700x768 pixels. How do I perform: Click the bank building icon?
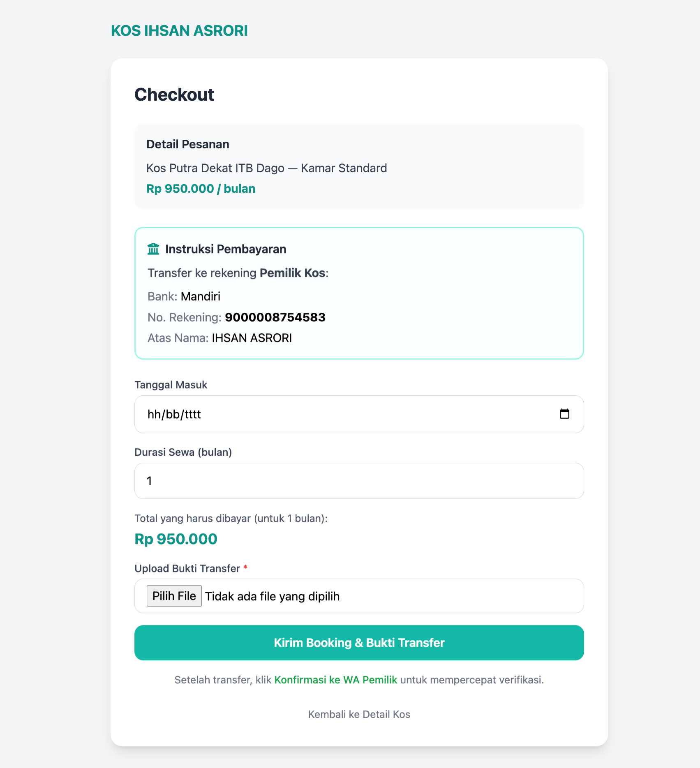pos(153,249)
